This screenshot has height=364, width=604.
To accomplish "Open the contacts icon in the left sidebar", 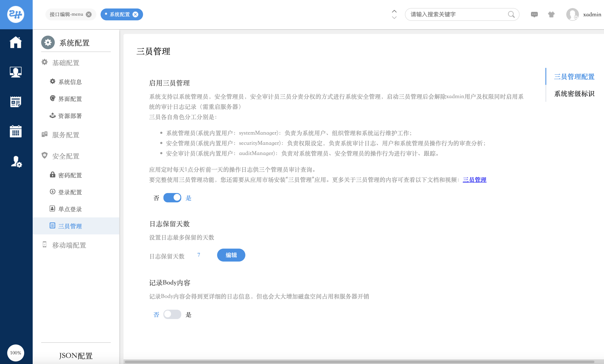I will 15,72.
